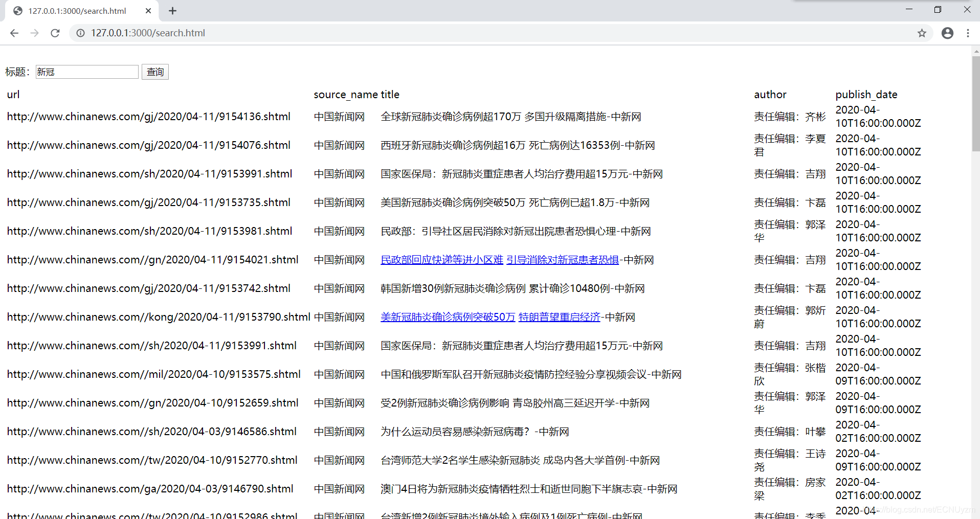The width and height of the screenshot is (980, 519).
Task: Open the browser profile account icon
Action: (x=947, y=33)
